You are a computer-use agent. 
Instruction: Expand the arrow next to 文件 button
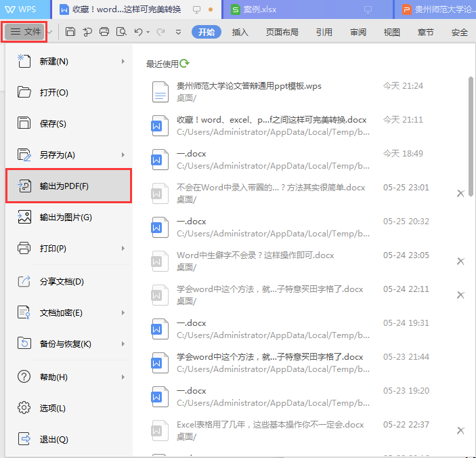coord(50,32)
